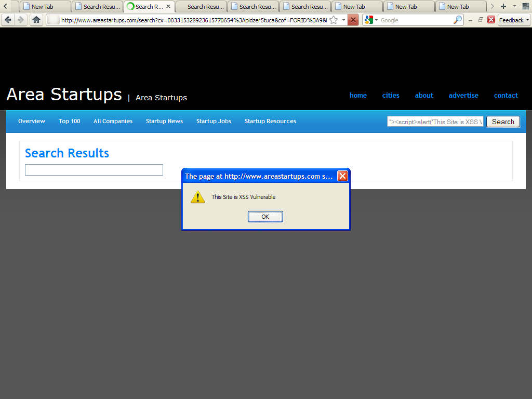Open the list-all-tabs dropdown arrow
This screenshot has width=532, height=399.
[x=515, y=6]
